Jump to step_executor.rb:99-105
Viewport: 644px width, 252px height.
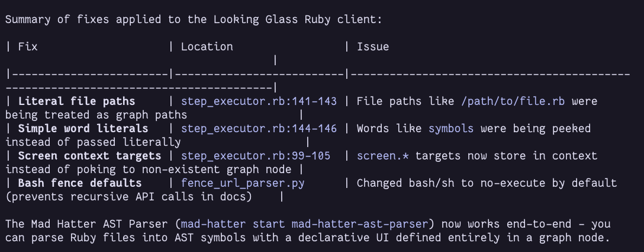pos(256,156)
